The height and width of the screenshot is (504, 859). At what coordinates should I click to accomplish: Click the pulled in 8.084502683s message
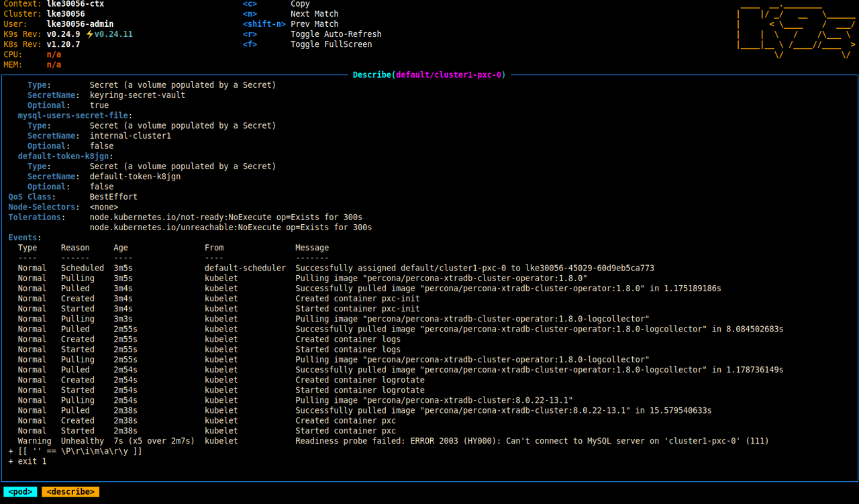[x=540, y=329]
